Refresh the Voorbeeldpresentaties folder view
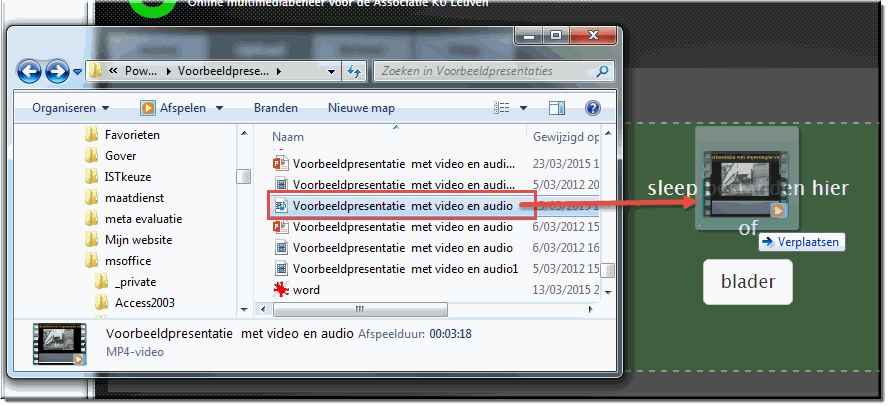 (x=354, y=72)
